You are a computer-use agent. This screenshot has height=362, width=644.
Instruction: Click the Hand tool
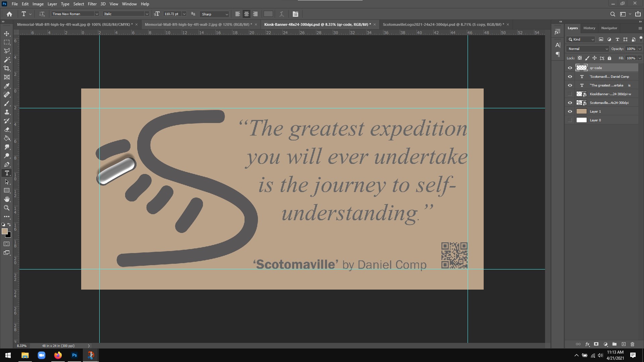click(x=7, y=199)
